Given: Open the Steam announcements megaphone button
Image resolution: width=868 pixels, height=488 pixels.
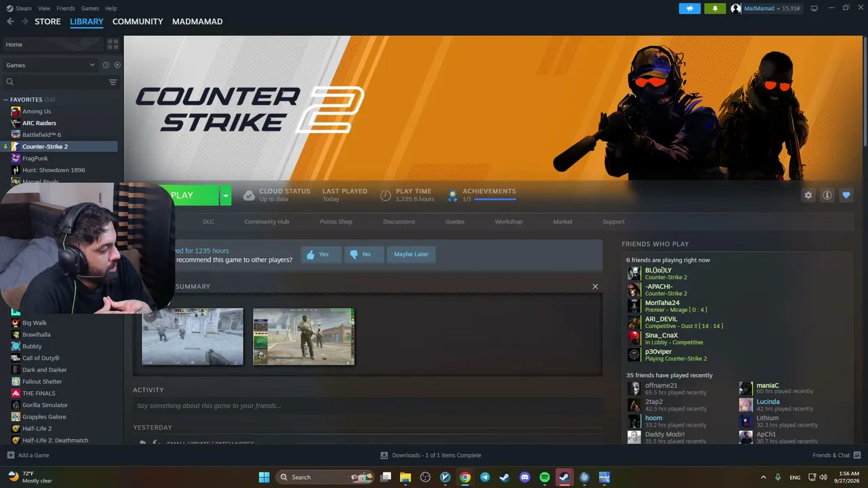Looking at the screenshot, I should [x=690, y=8].
